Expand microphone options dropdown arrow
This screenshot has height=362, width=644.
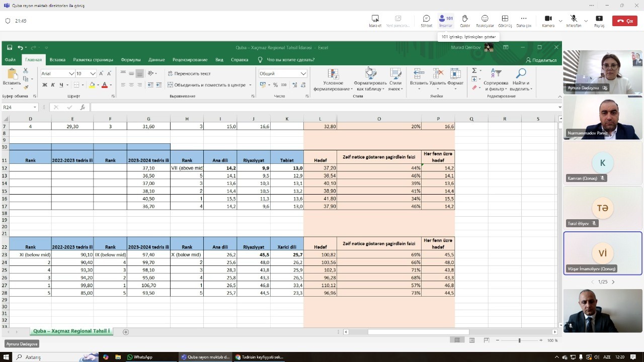tap(586, 21)
